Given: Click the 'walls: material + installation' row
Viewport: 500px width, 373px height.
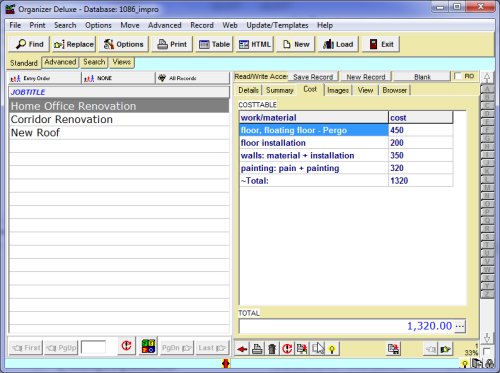Looking at the screenshot, I should pyautogui.click(x=346, y=156).
